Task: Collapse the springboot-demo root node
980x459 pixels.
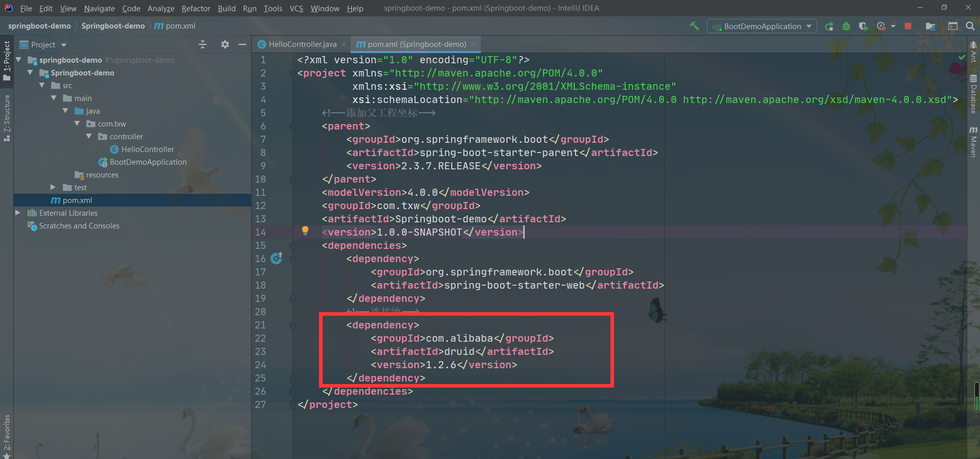Action: 18,60
